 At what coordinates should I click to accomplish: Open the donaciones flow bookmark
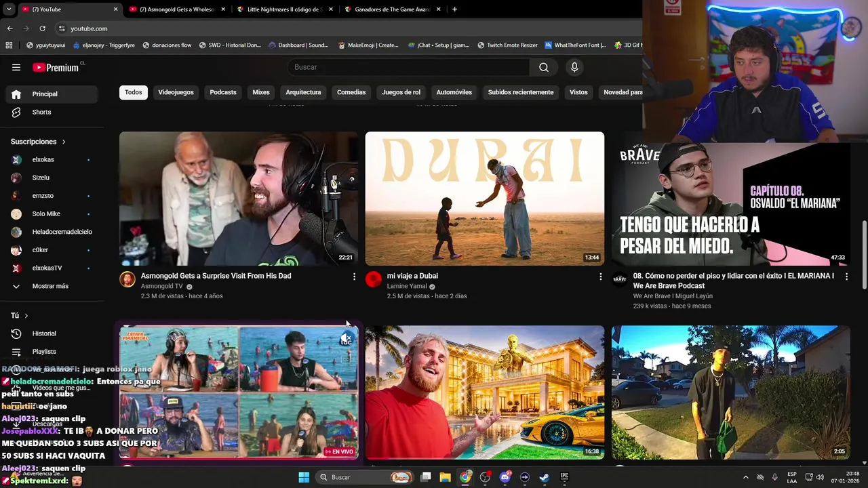pos(167,45)
